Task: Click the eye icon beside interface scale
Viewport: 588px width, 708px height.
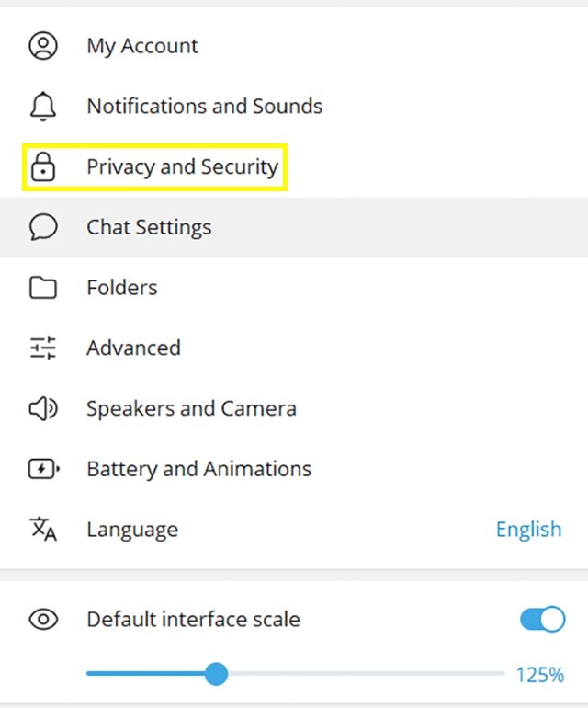Action: pos(43,620)
